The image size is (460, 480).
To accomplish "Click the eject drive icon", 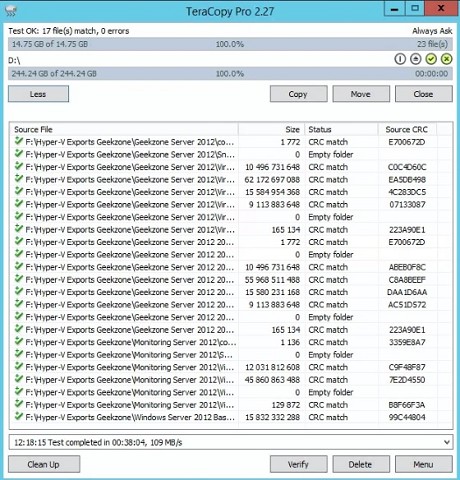I will pos(415,59).
